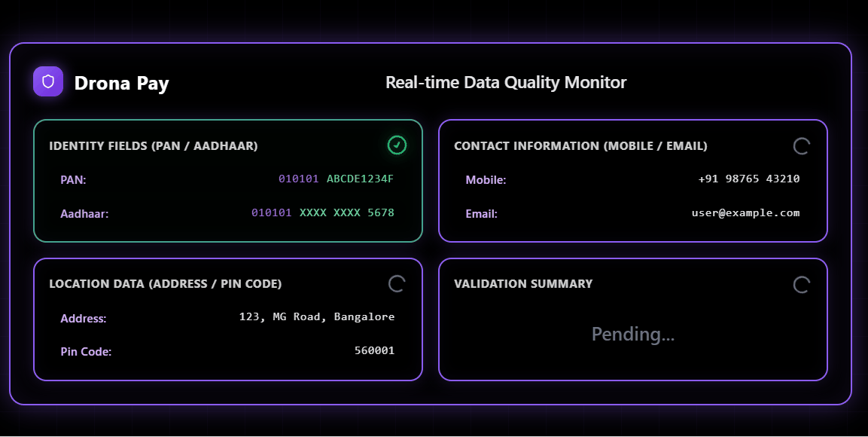
Task: Click the Pin Code: field label
Action: point(86,352)
